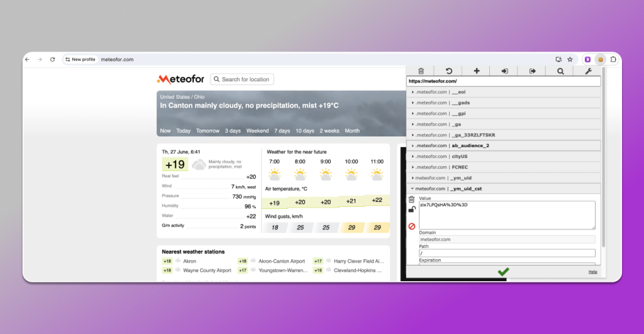Viewport: 644px width, 334px height.
Task: Switch to the Tomorrow forecast tab
Action: pos(208,131)
